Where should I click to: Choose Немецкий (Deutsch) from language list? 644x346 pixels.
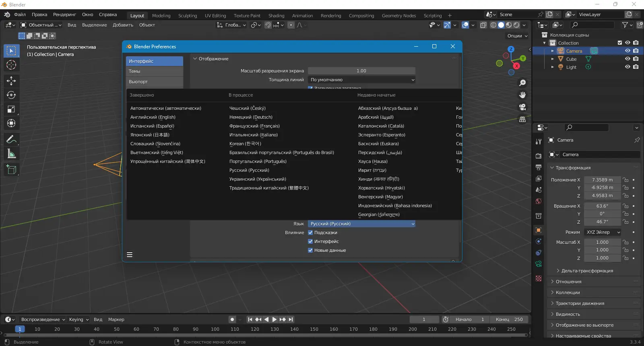pyautogui.click(x=251, y=117)
